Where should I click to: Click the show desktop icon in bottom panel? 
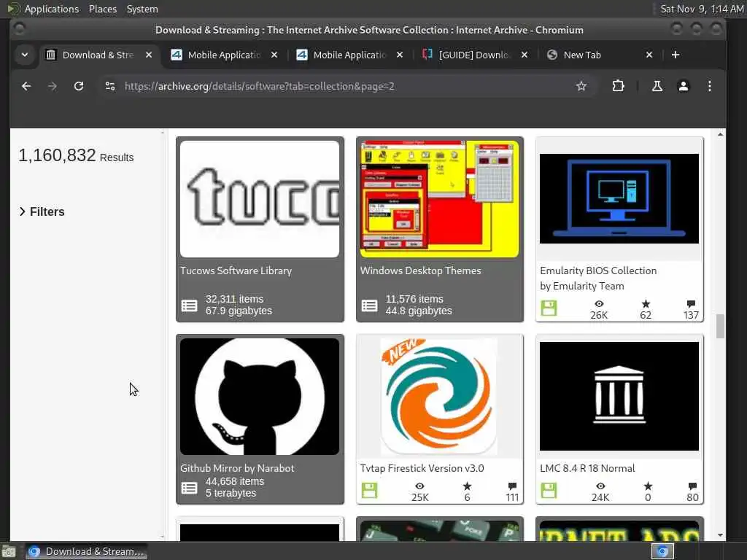pos(9,551)
